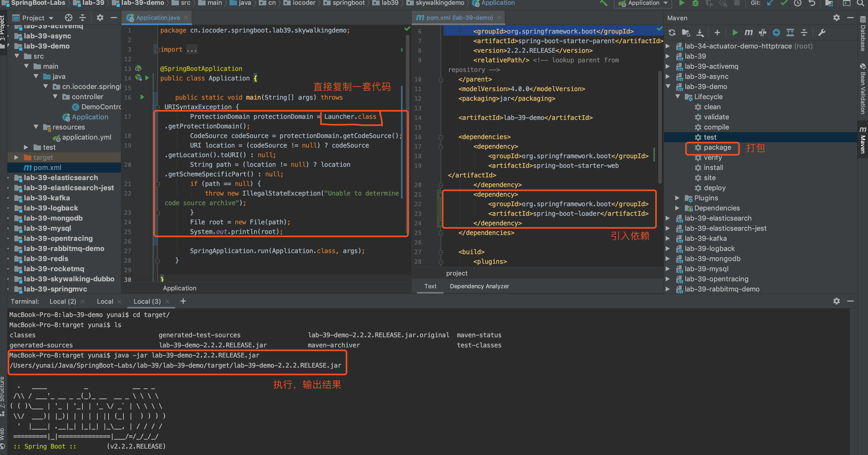This screenshot has height=455, width=868.
Task: Click the Build project hammer icon
Action: (604, 3)
